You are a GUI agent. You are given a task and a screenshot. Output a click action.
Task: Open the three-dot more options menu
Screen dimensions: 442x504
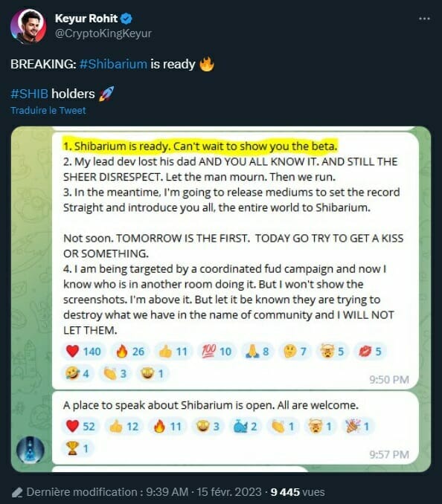(x=424, y=19)
